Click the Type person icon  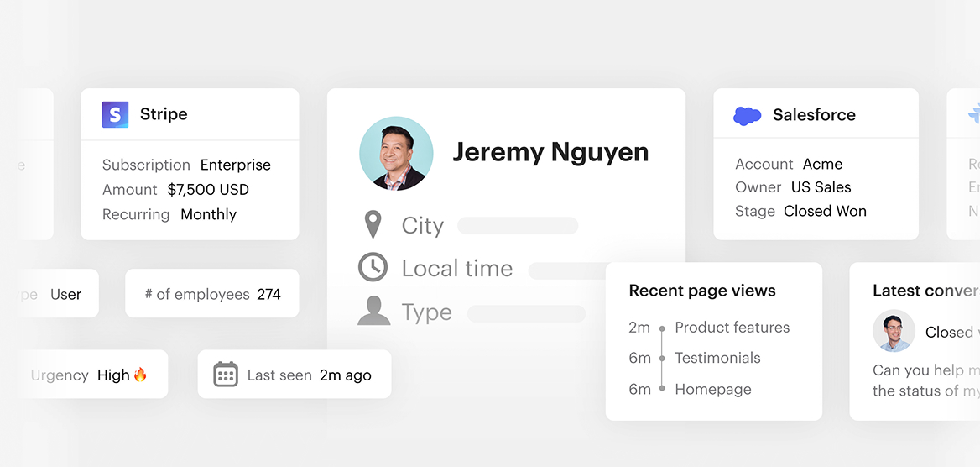click(x=373, y=312)
